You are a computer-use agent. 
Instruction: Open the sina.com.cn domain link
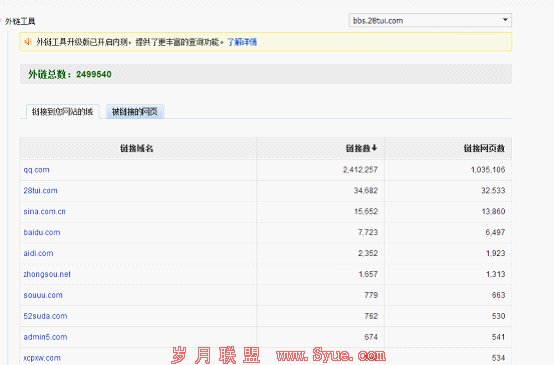(x=45, y=211)
